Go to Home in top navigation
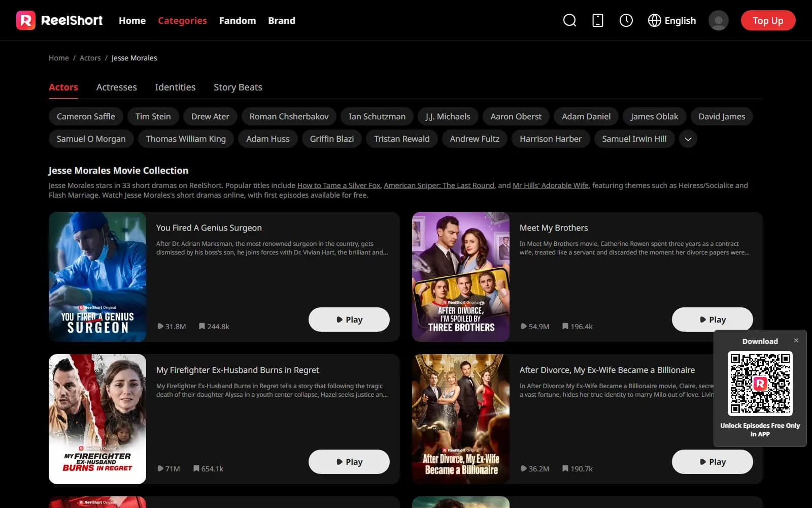This screenshot has height=508, width=812. coord(132,20)
